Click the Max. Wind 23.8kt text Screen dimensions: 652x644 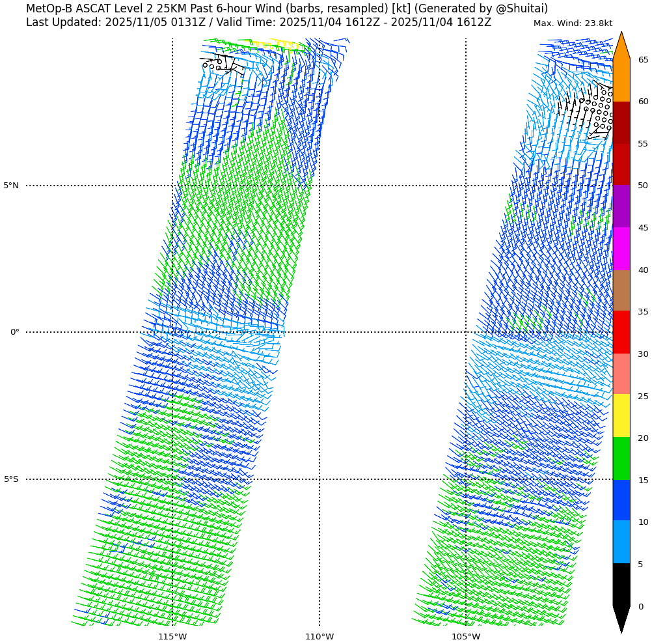pyautogui.click(x=573, y=23)
